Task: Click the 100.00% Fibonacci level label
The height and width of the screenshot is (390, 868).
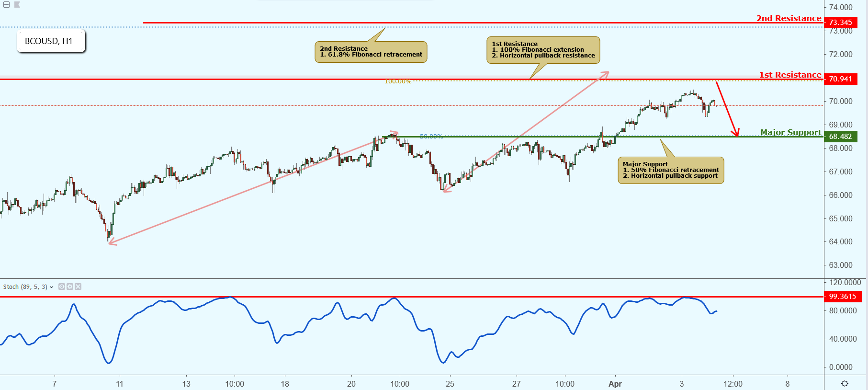Action: (398, 81)
